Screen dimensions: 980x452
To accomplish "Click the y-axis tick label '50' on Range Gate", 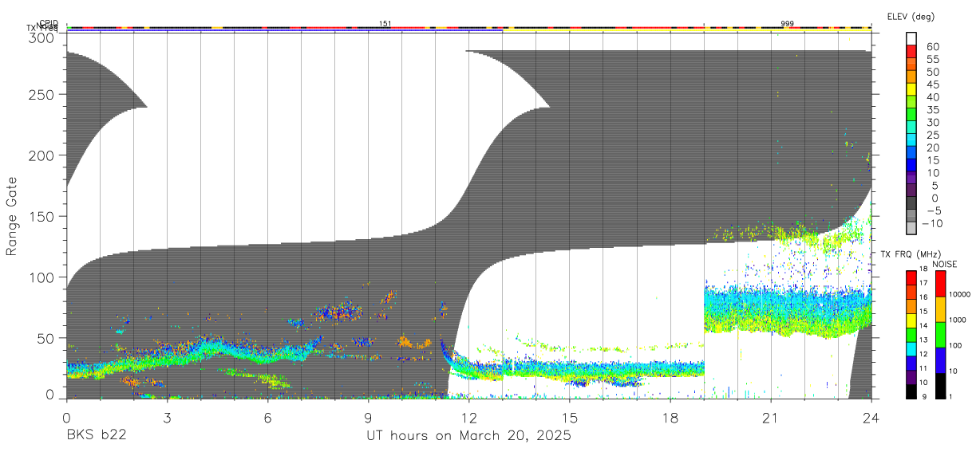I will [x=45, y=338].
